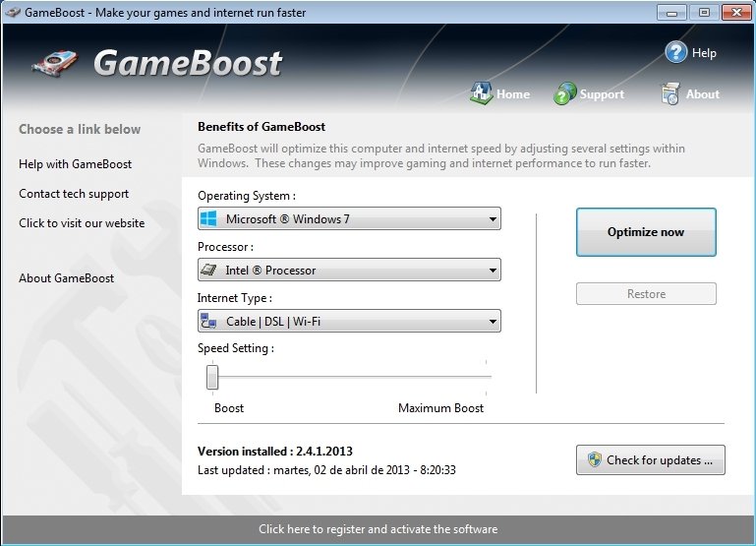Open Click to visit our website link
This screenshot has height=546, width=756.
[x=82, y=223]
